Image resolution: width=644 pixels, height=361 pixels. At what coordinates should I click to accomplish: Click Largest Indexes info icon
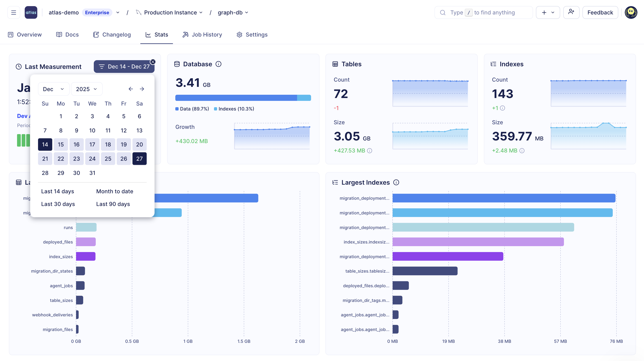coord(396,182)
